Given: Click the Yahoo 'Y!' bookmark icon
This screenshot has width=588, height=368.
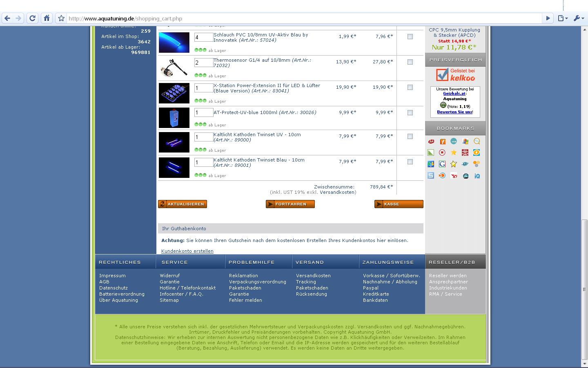Looking at the screenshot, I should coord(454,176).
